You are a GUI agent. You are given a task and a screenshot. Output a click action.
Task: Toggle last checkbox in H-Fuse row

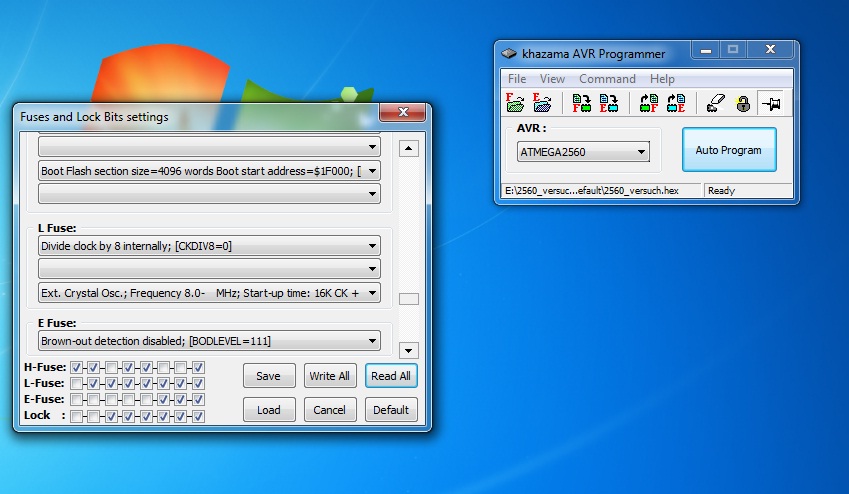coord(198,367)
